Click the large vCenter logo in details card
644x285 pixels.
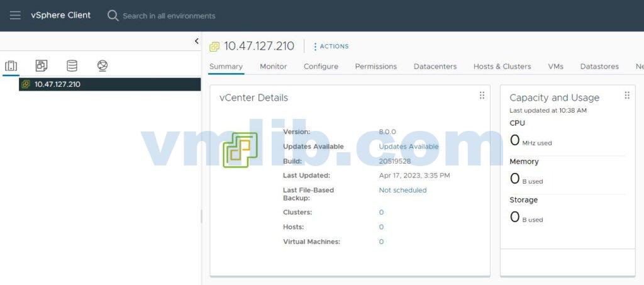click(240, 150)
